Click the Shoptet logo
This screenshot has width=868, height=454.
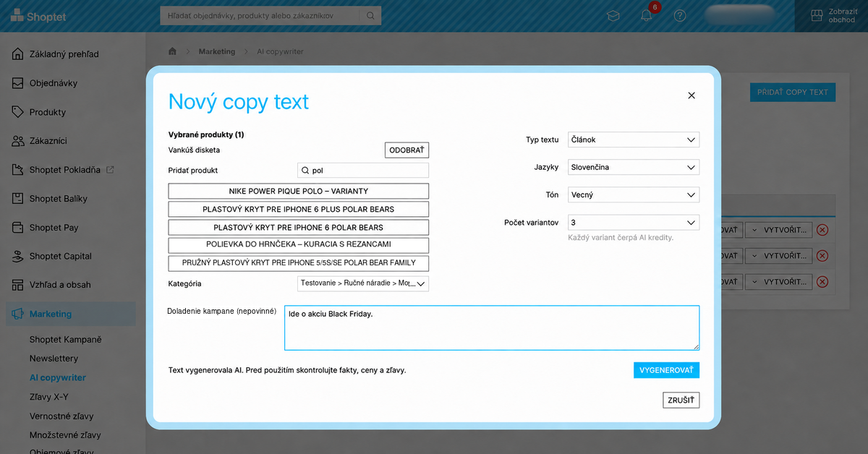click(38, 16)
